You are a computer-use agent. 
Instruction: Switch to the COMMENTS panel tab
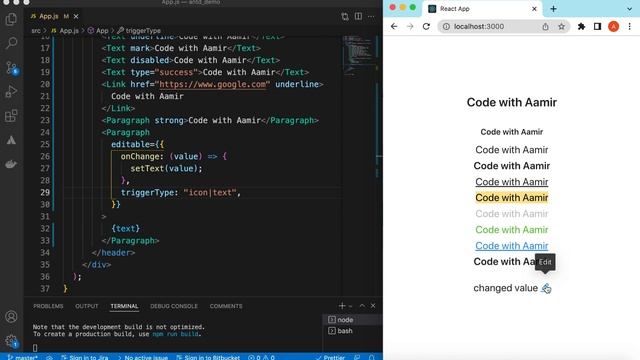point(226,306)
